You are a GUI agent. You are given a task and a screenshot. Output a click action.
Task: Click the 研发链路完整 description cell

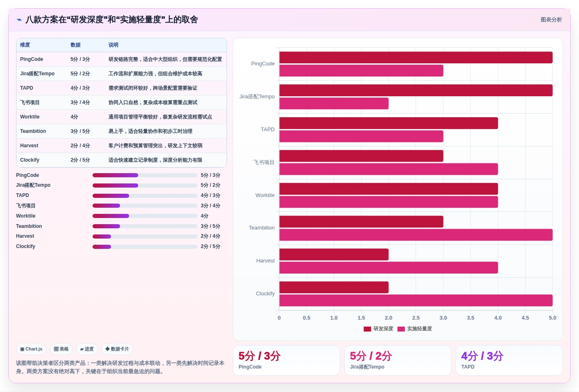[165, 59]
